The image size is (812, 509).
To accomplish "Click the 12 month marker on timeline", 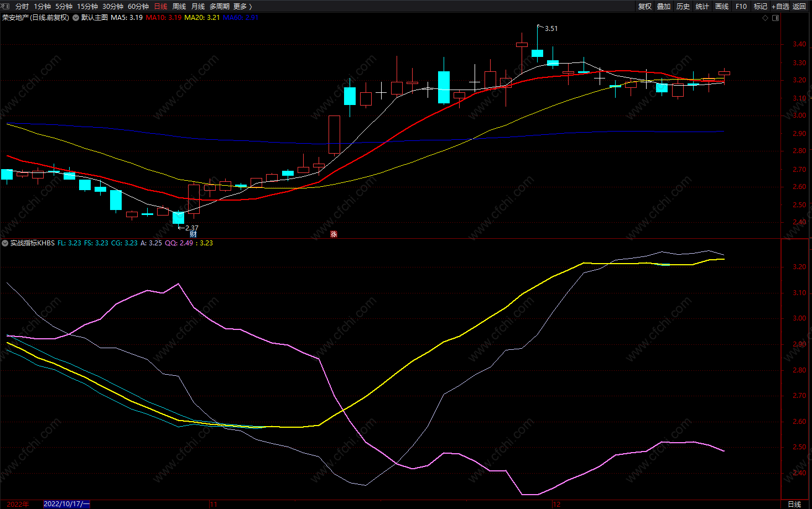I will click(x=556, y=504).
